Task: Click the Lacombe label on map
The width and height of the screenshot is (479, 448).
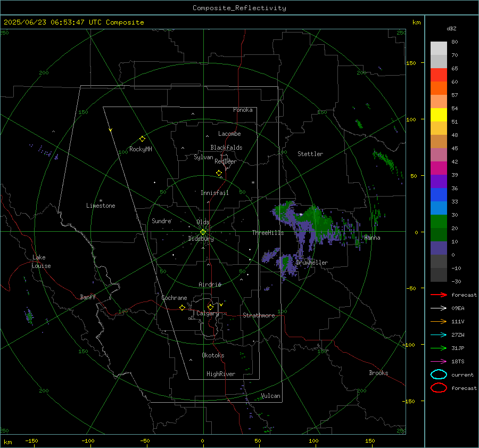Action: pyautogui.click(x=229, y=134)
